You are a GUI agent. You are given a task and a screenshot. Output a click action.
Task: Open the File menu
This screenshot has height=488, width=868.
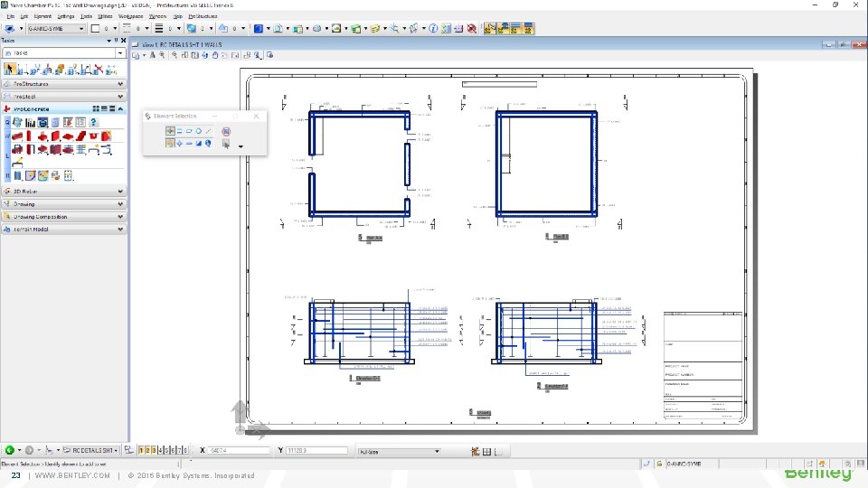coord(11,16)
